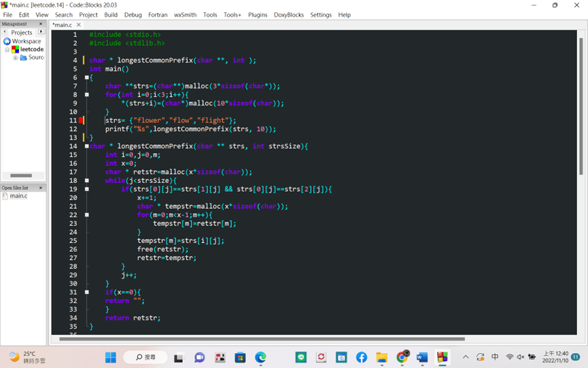Launch Facebook from the taskbar
This screenshot has width=588, height=368.
tap(362, 357)
